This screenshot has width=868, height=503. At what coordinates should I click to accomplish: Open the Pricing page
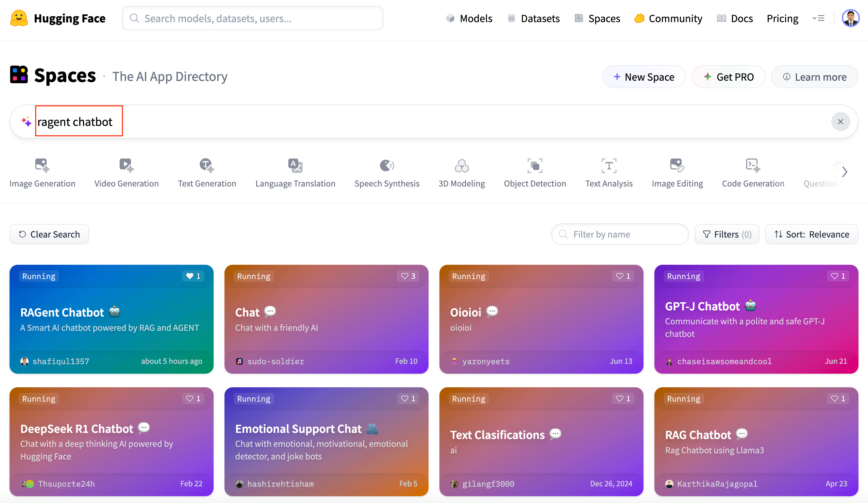pyautogui.click(x=782, y=18)
